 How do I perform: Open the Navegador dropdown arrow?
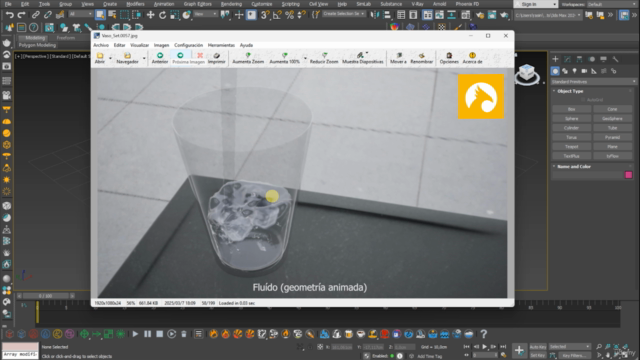coord(144,58)
